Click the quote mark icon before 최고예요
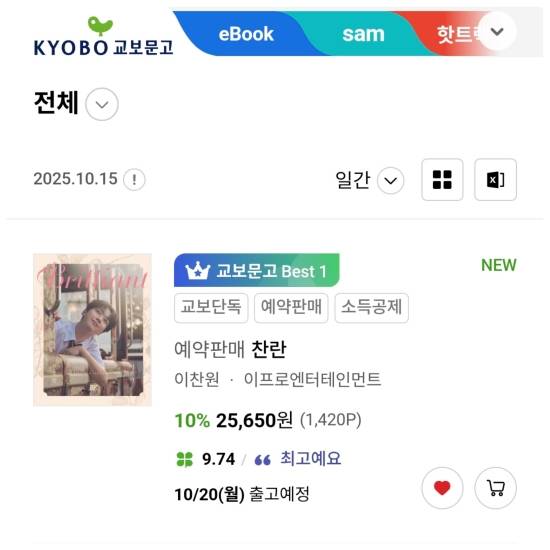550x550 pixels. pyautogui.click(x=263, y=460)
